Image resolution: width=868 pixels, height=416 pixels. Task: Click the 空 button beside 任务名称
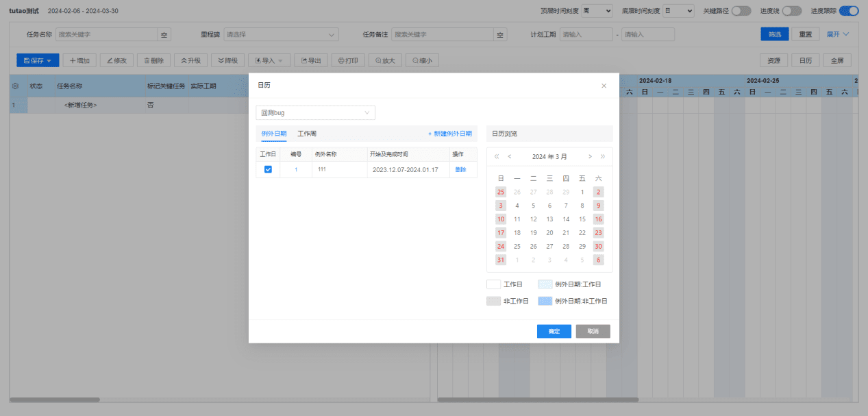164,34
